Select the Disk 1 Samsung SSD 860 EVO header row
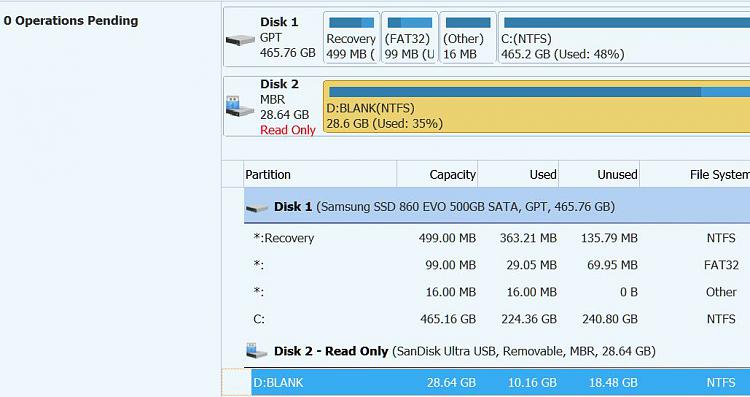Image resolution: width=750 pixels, height=397 pixels. click(x=497, y=206)
